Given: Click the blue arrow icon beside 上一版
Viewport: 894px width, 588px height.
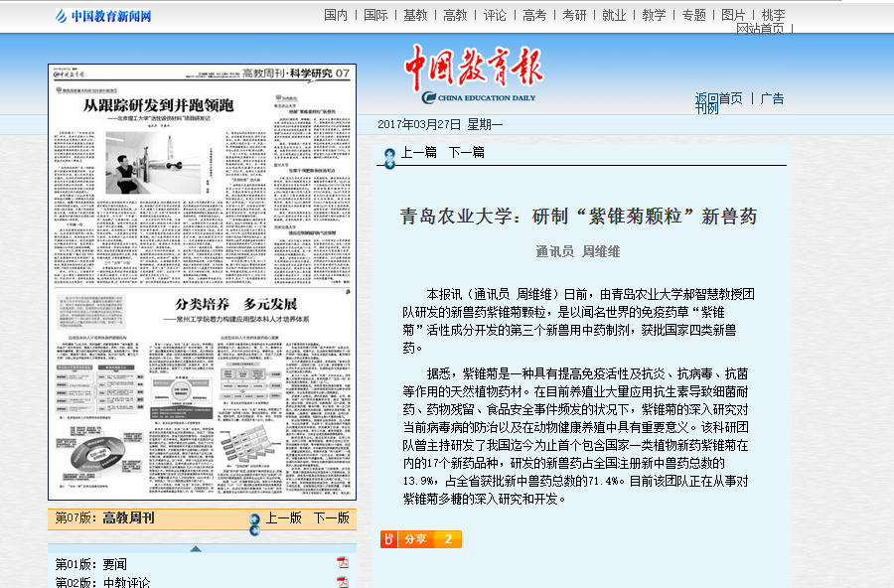Looking at the screenshot, I should (x=255, y=524).
